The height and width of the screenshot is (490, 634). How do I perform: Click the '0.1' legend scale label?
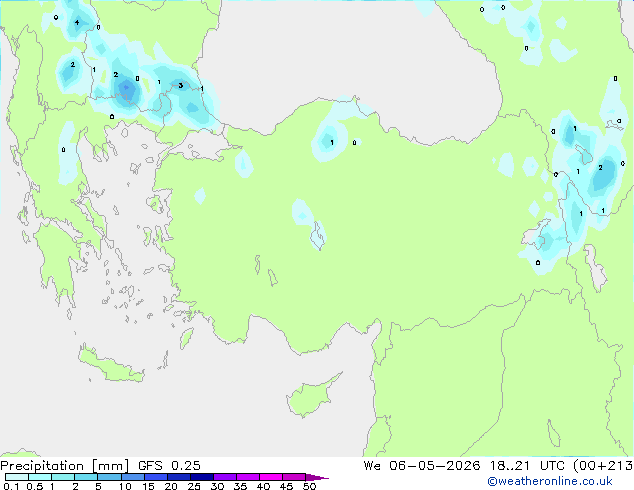(x=11, y=486)
